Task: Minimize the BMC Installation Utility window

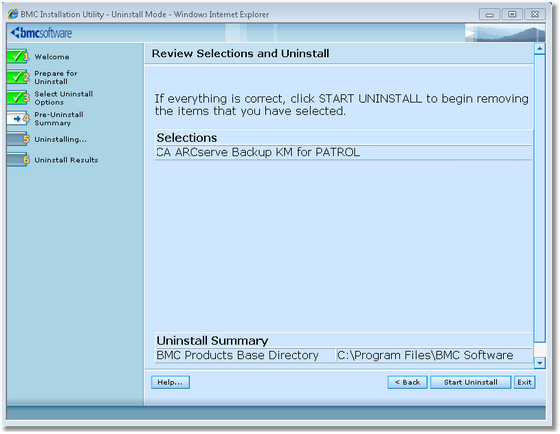Action: point(489,14)
